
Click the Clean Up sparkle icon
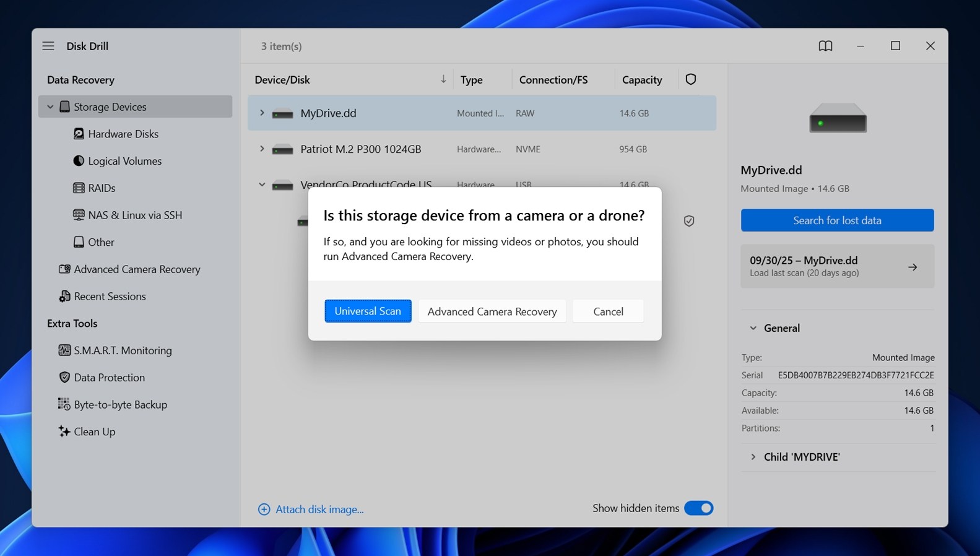pyautogui.click(x=64, y=432)
